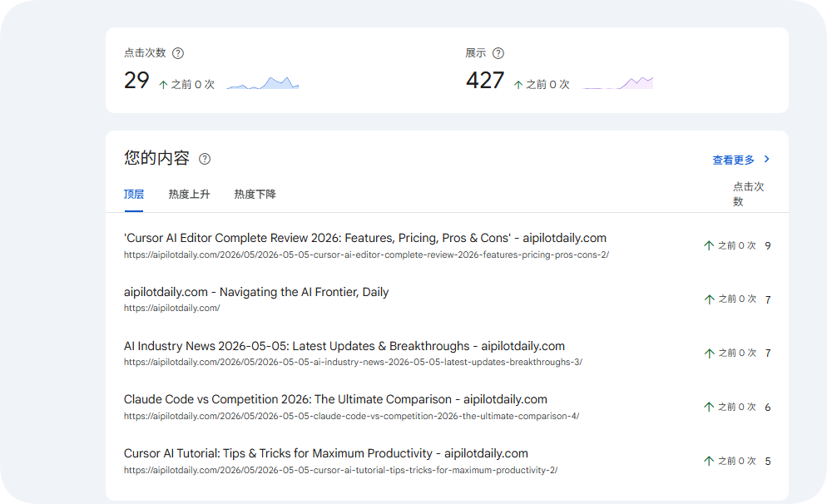Screen dimensions: 827x504
Task: Open the https://aipilotdaily.com/ homepage URL
Action: (172, 308)
